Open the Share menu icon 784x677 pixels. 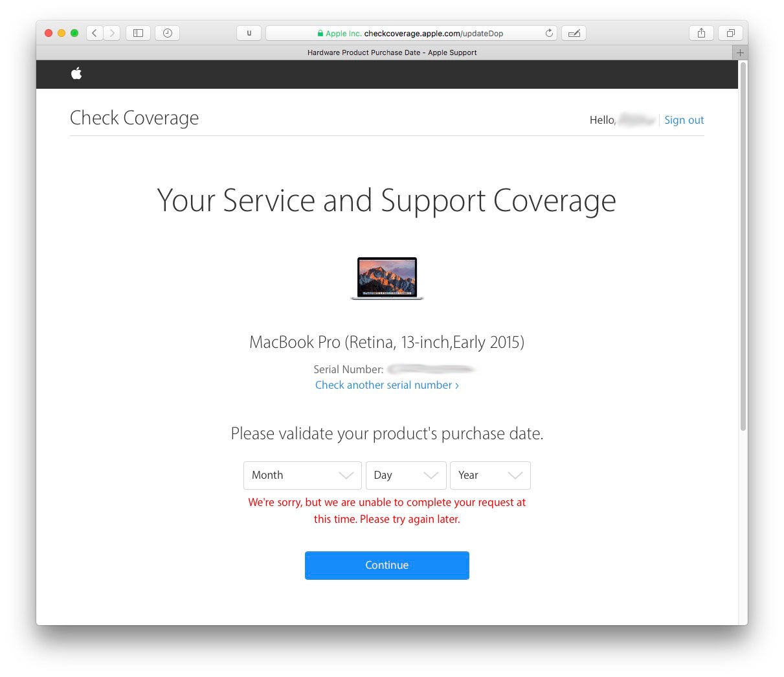(x=701, y=33)
